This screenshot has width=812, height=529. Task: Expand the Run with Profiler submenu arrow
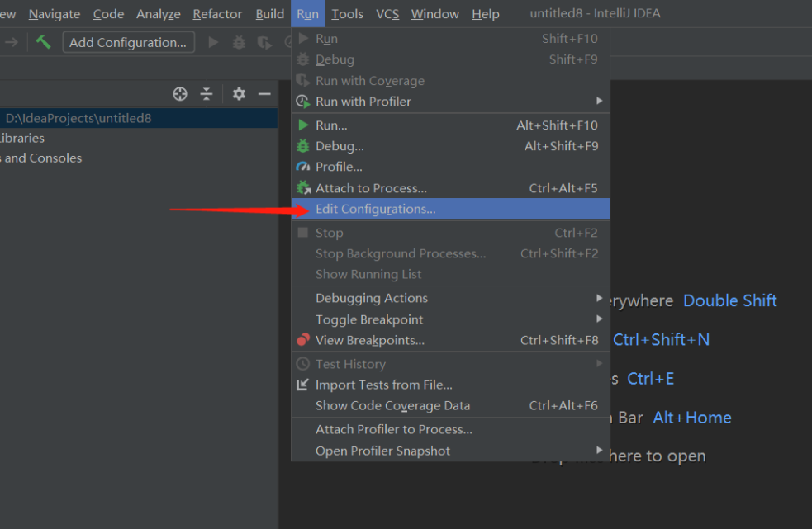[x=599, y=101]
